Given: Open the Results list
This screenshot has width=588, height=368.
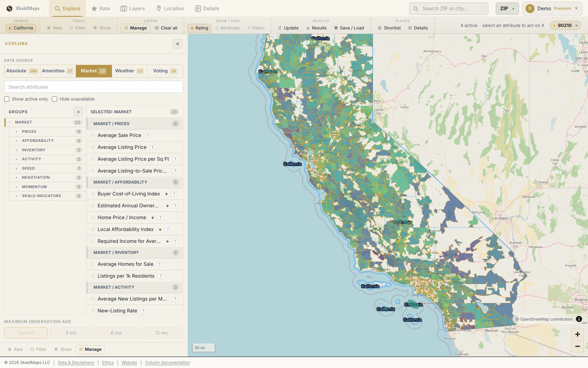Looking at the screenshot, I should (316, 28).
